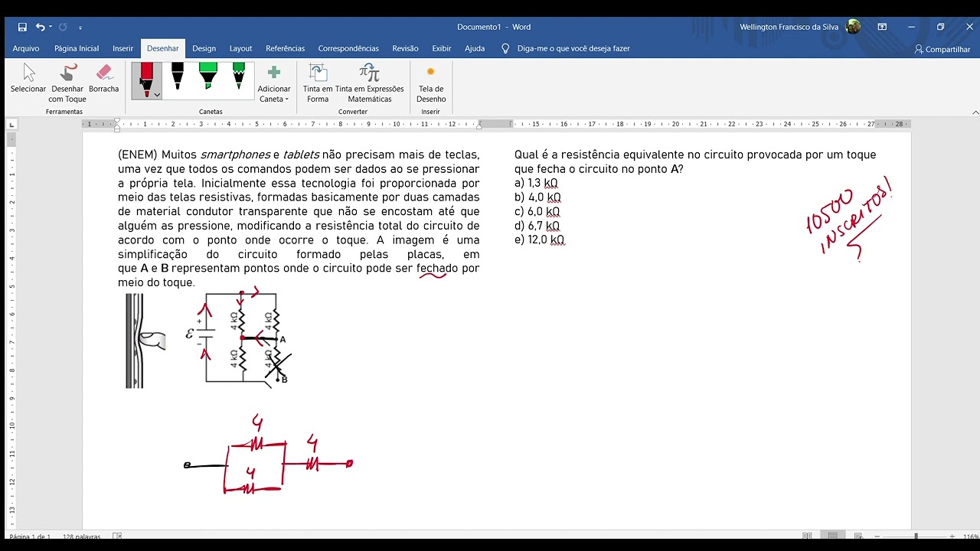This screenshot has height=551, width=980.
Task: Choose the Borracha eraser tool
Action: pos(104,83)
